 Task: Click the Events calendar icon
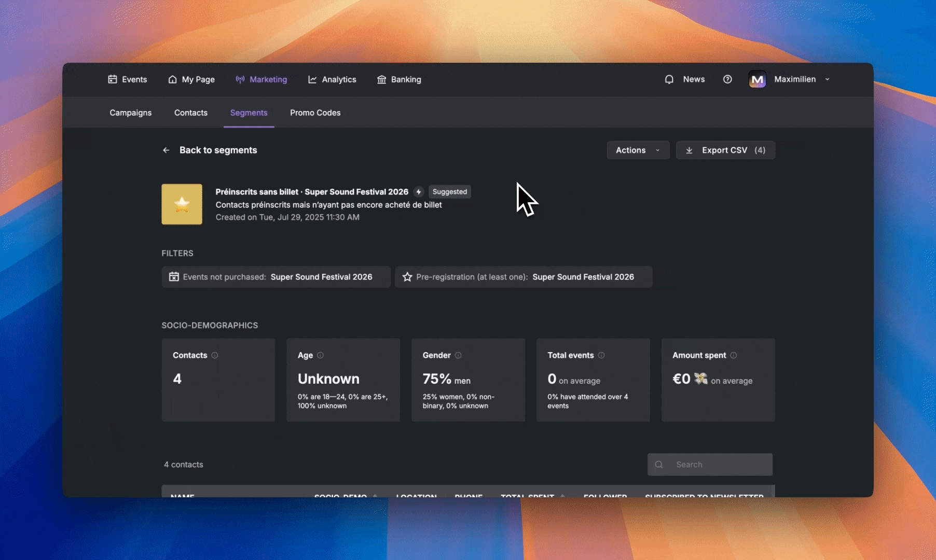(x=112, y=79)
